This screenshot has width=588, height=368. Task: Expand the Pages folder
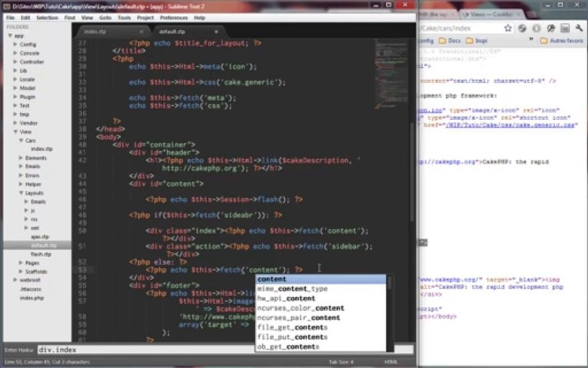[x=21, y=263]
